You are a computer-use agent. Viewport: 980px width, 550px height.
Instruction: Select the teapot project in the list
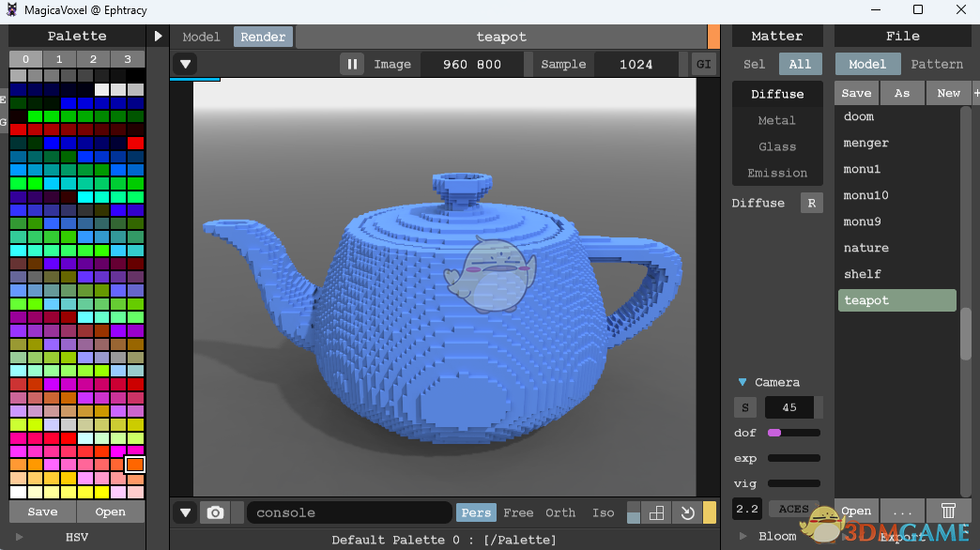(896, 299)
